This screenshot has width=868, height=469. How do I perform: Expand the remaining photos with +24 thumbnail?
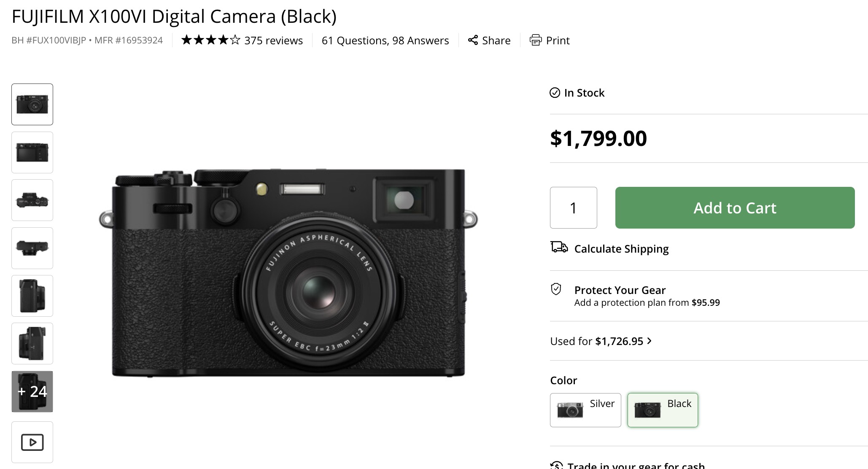pos(32,391)
